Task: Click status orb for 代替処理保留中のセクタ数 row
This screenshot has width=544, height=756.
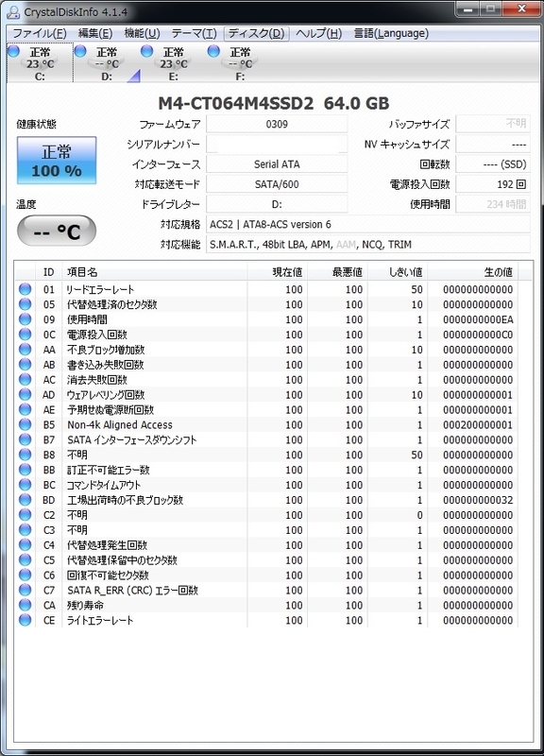Action: pos(25,559)
